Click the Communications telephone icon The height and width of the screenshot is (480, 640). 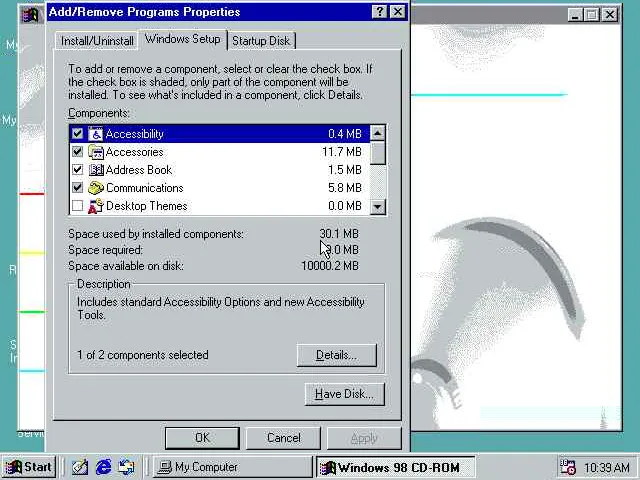click(96, 188)
